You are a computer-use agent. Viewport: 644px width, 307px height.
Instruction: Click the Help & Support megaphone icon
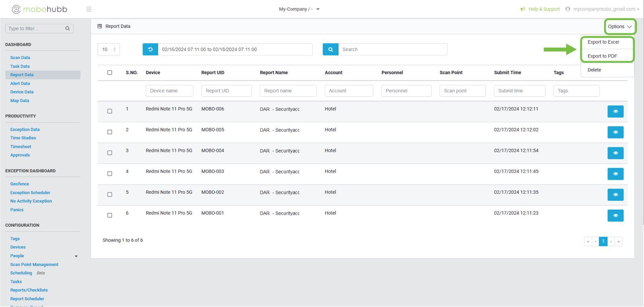click(x=522, y=9)
